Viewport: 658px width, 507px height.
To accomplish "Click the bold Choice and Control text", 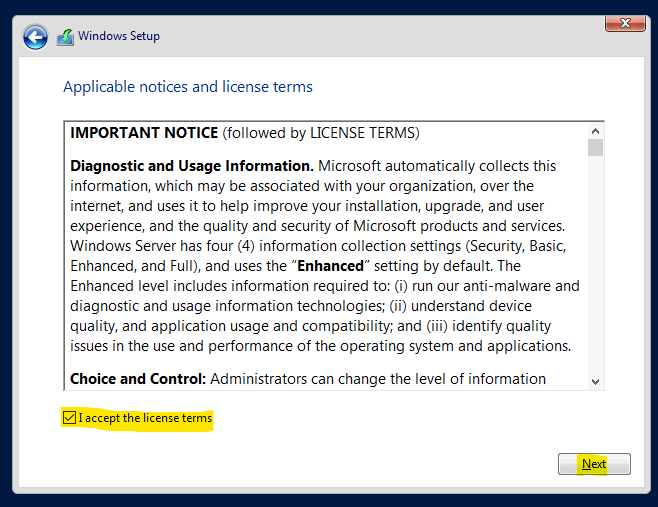I will (138, 379).
